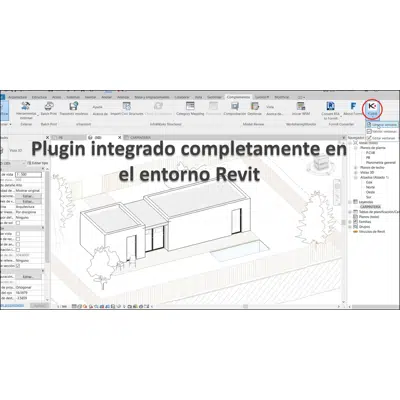
Task: Run the Comprobación model review icon
Action: (235, 107)
